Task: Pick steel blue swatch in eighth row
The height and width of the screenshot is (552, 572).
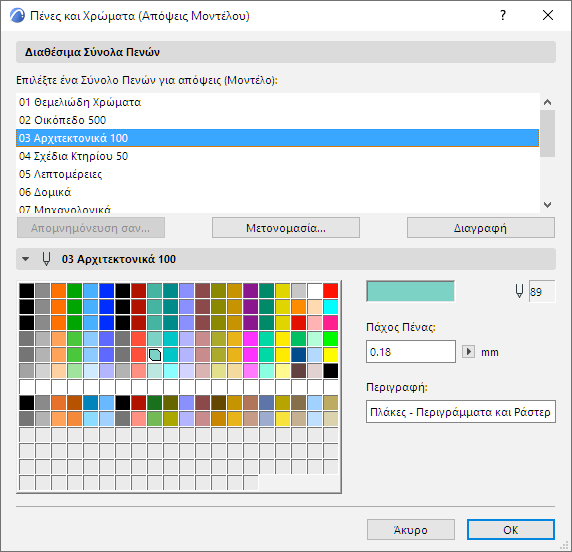Action: (x=267, y=403)
